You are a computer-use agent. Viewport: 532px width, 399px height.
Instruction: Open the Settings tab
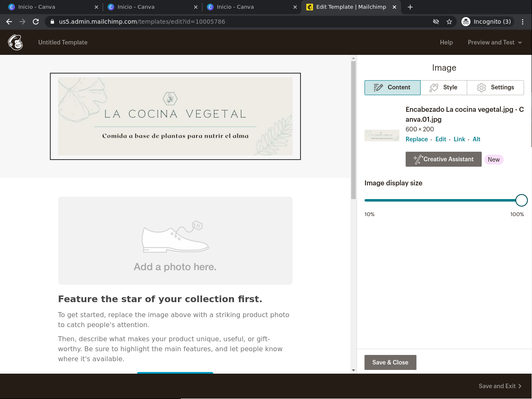pyautogui.click(x=495, y=88)
